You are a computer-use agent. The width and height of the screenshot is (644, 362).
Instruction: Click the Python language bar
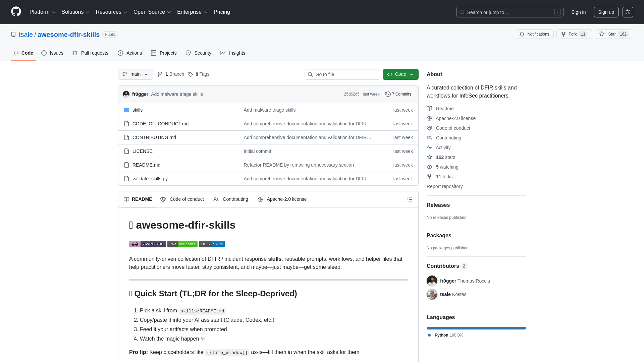476,328
